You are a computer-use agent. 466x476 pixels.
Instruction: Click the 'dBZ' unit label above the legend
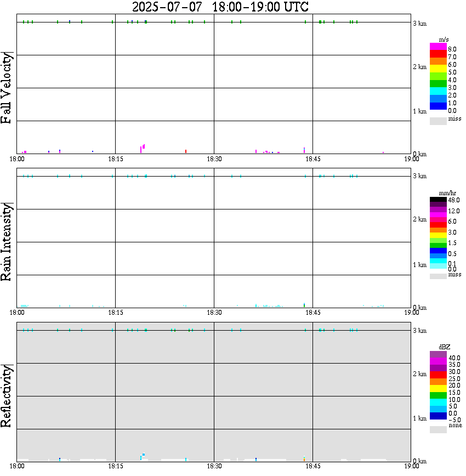click(x=445, y=348)
